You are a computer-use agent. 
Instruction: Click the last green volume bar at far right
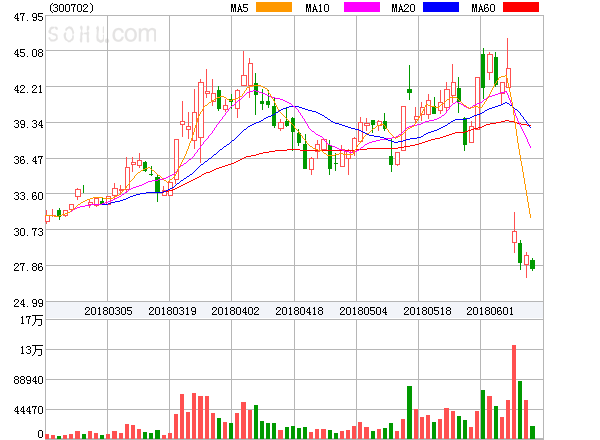(x=532, y=432)
